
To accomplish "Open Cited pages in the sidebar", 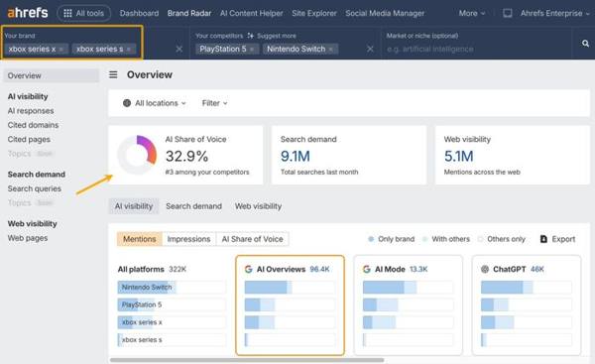I will point(29,139).
